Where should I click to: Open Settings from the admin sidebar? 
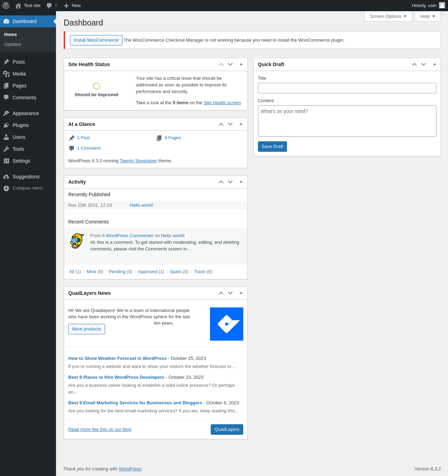[x=21, y=161]
